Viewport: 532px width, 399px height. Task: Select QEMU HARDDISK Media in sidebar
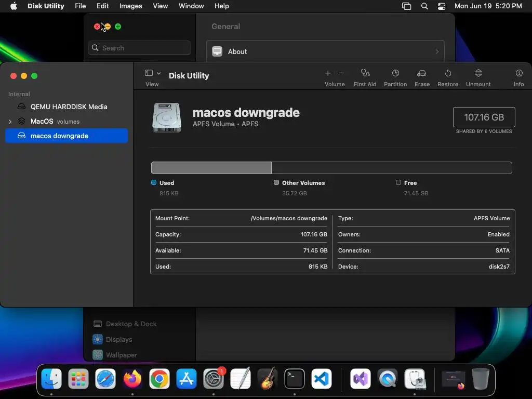(x=66, y=107)
